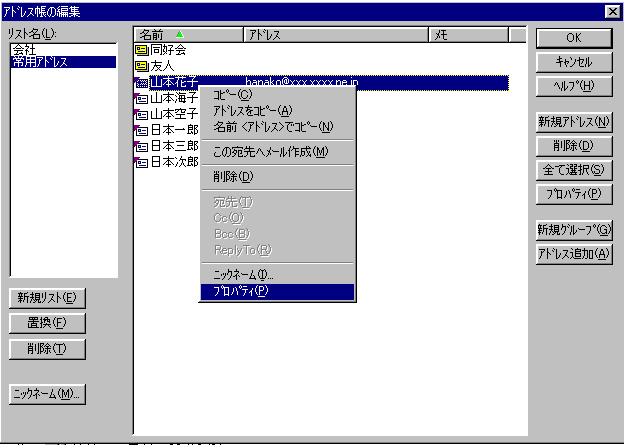Click the 山本空子 contact card icon
624x445 pixels.
pyautogui.click(x=141, y=114)
